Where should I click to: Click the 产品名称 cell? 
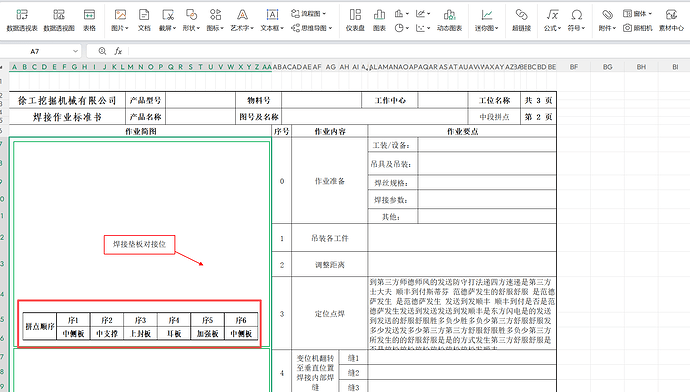pos(145,117)
